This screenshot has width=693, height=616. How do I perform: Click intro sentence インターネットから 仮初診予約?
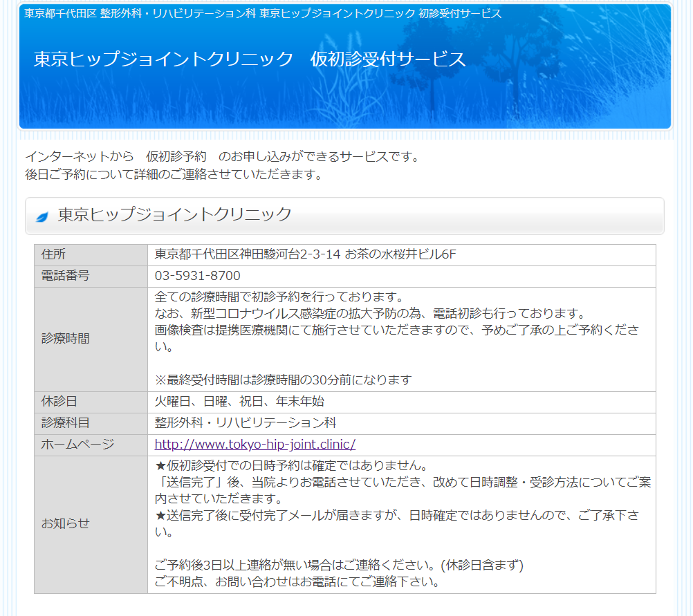(x=223, y=156)
